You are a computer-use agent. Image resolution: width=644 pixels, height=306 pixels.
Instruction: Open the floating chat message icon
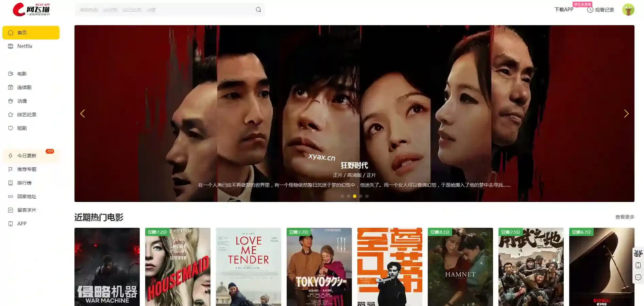click(x=638, y=277)
